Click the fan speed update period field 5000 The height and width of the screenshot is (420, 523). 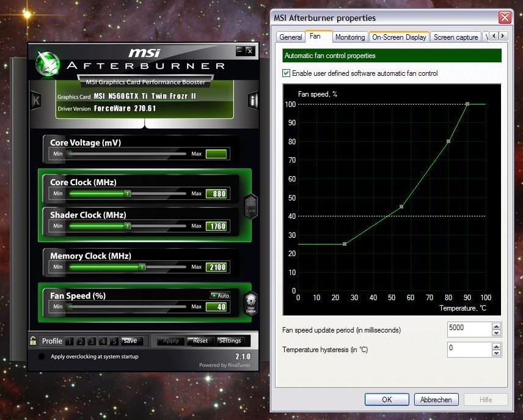pyautogui.click(x=470, y=330)
